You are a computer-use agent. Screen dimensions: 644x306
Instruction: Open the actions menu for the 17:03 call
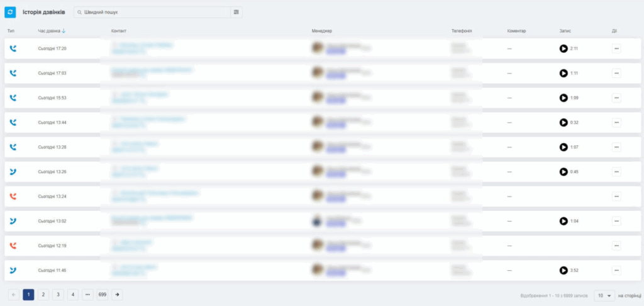pos(616,73)
